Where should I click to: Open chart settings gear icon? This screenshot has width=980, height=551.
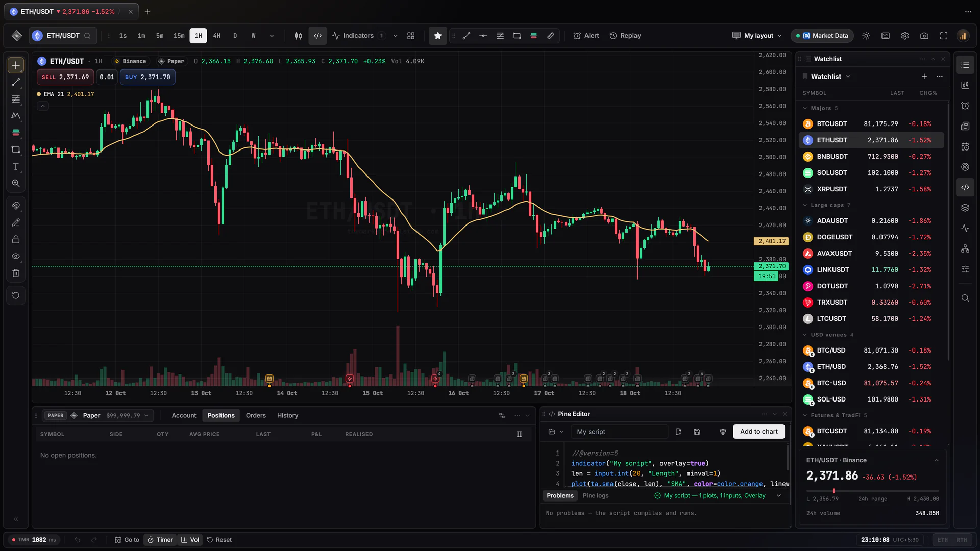[905, 36]
